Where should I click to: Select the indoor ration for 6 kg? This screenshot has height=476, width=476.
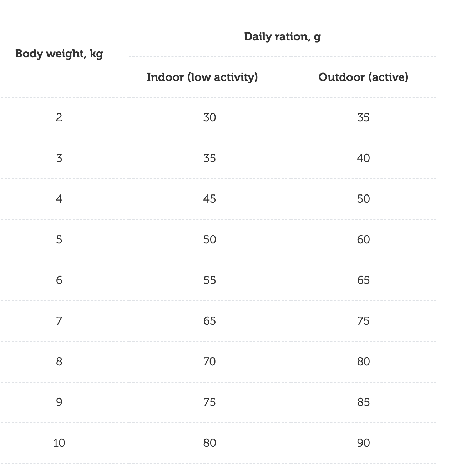[209, 280]
